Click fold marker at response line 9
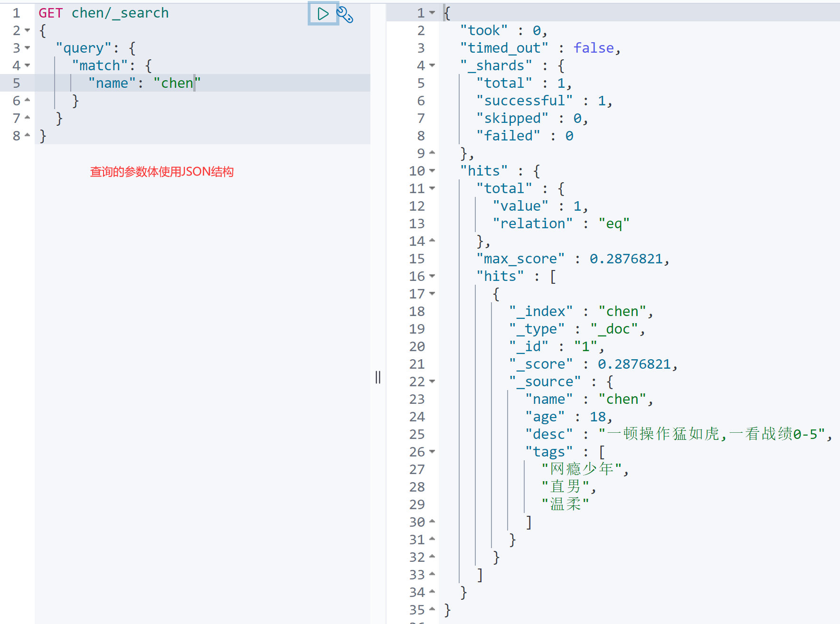 tap(432, 153)
